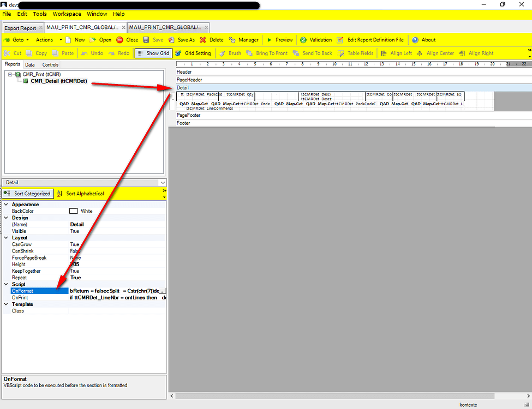Click the BackColor White swatch
Image resolution: width=532 pixels, height=409 pixels.
coord(73,211)
